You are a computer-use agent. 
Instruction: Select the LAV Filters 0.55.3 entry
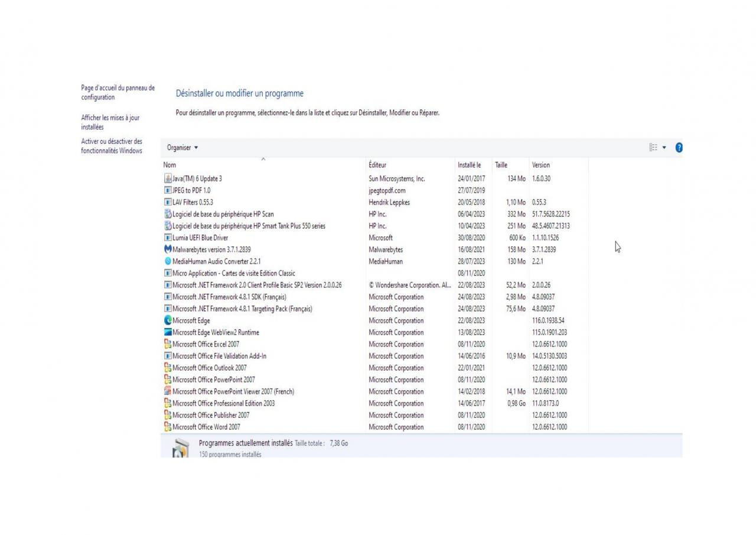tap(193, 202)
